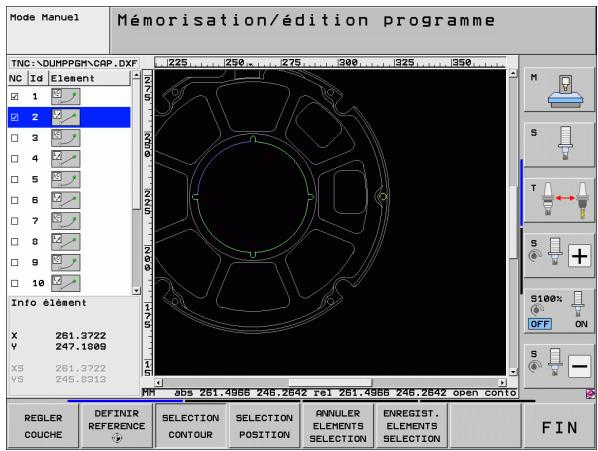The image size is (598, 451).
Task: Click the FIN softkey
Action: (559, 427)
